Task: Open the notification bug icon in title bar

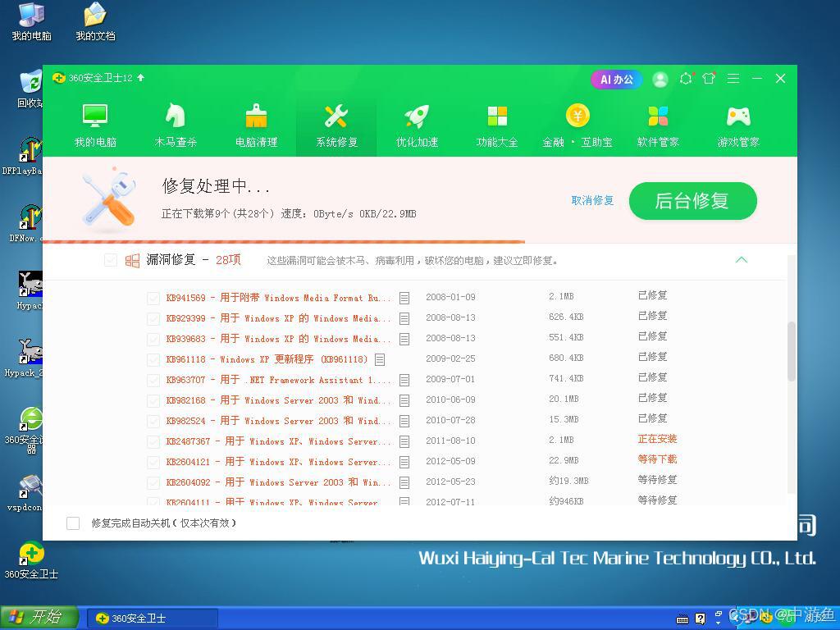Action: 686,79
